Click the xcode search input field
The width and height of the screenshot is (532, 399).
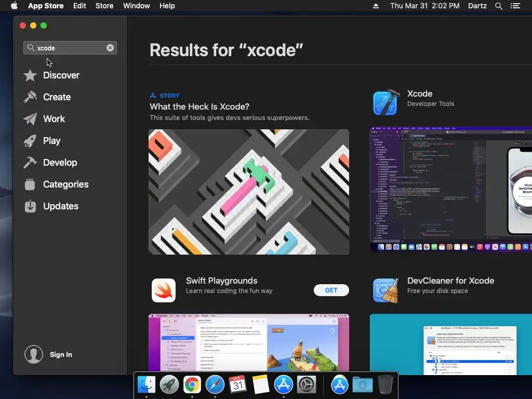(x=70, y=48)
